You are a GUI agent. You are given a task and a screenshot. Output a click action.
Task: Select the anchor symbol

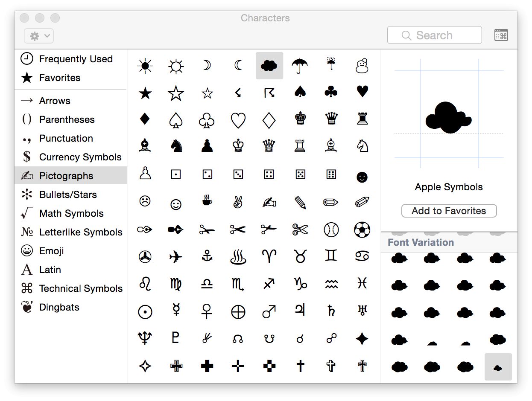207,256
